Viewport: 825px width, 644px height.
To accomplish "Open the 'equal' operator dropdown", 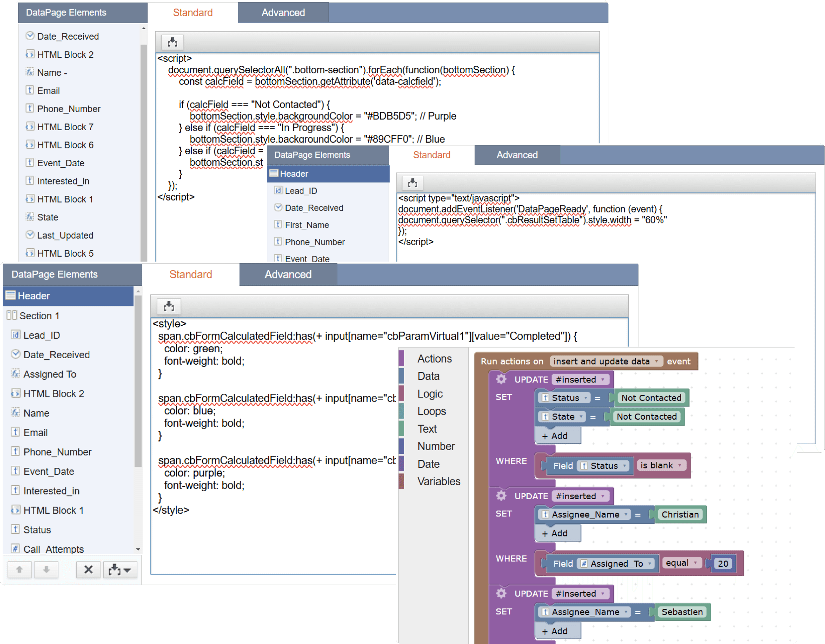I will coord(682,563).
